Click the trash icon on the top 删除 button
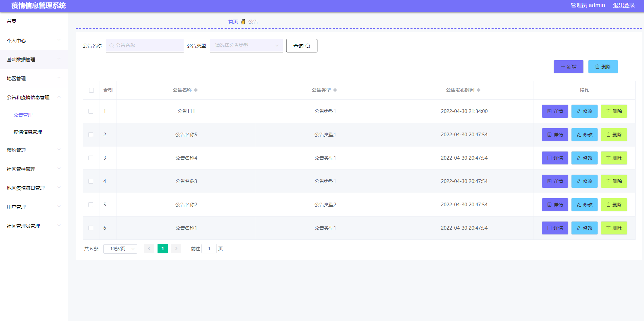 coord(598,66)
